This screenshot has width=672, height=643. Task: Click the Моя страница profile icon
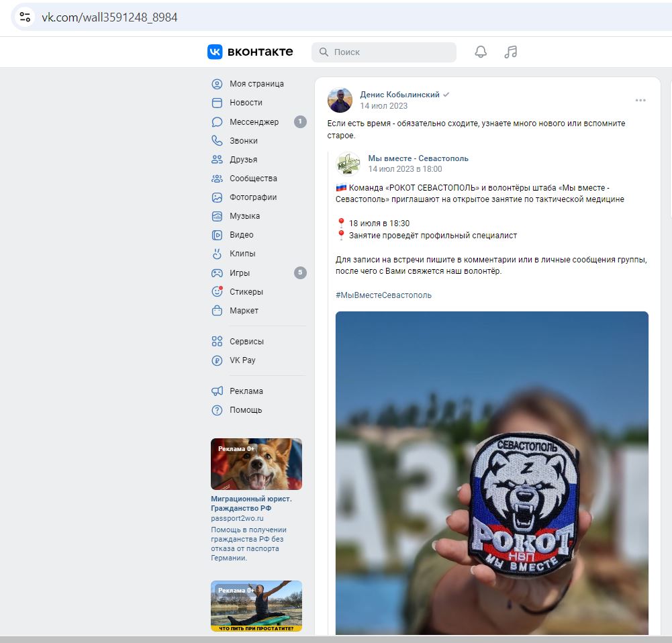218,84
